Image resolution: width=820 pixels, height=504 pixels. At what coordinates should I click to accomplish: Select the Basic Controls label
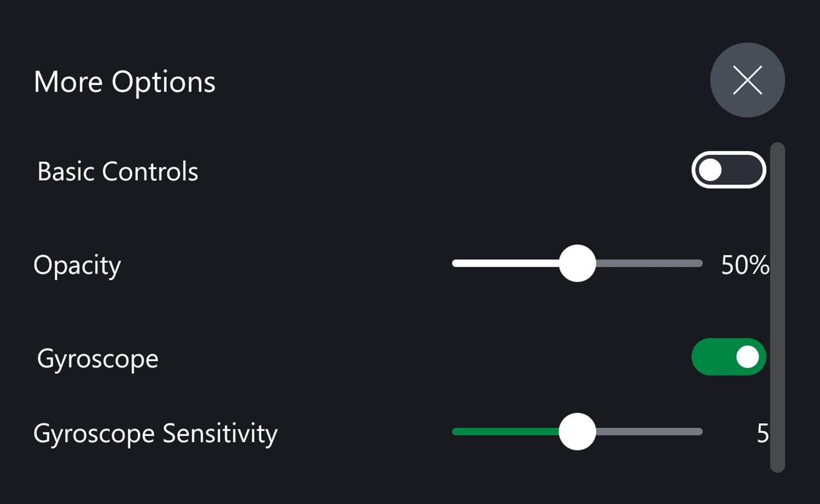point(117,172)
